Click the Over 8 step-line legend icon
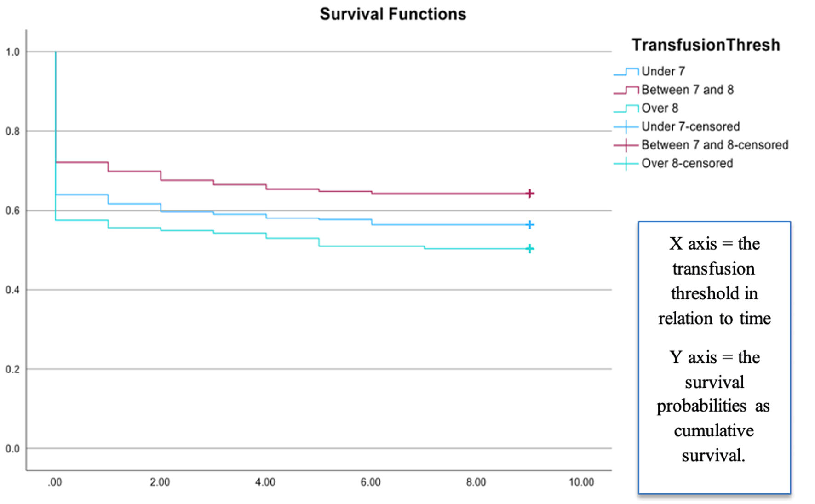Viewport: 815px width, 504px height. click(x=626, y=108)
